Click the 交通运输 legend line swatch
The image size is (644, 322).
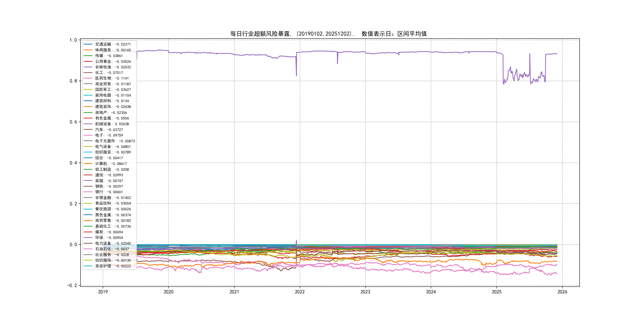pyautogui.click(x=88, y=44)
